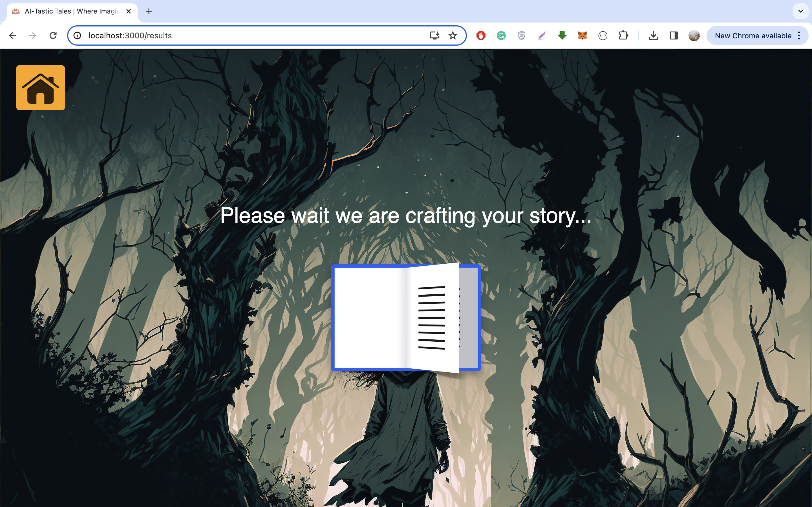The height and width of the screenshot is (507, 812).
Task: Select the AI-Tastic Tales tab
Action: [70, 11]
